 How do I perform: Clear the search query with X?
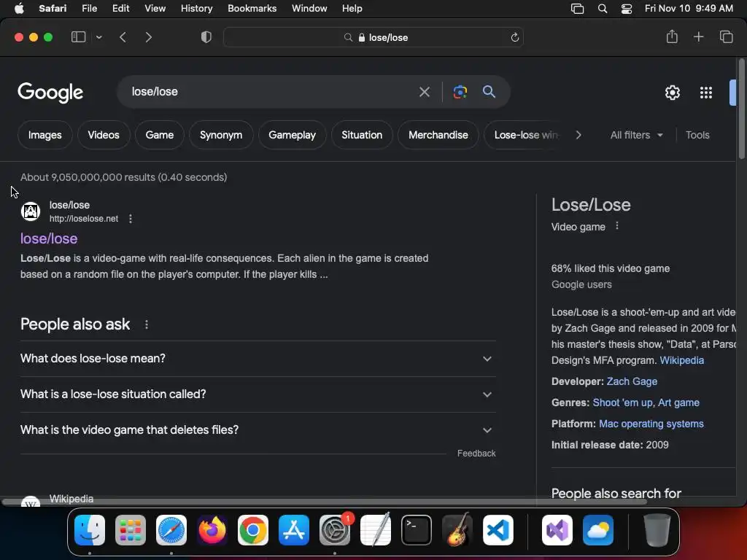[x=424, y=92]
